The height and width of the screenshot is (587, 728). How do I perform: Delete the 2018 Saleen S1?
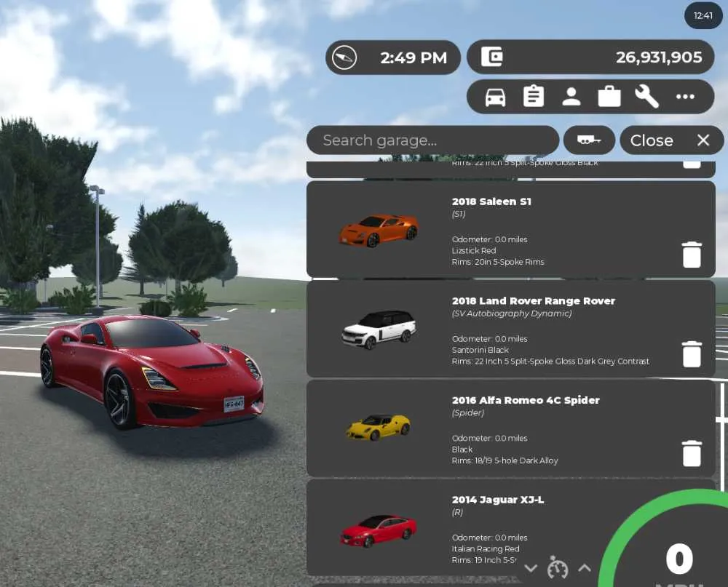[x=692, y=255]
